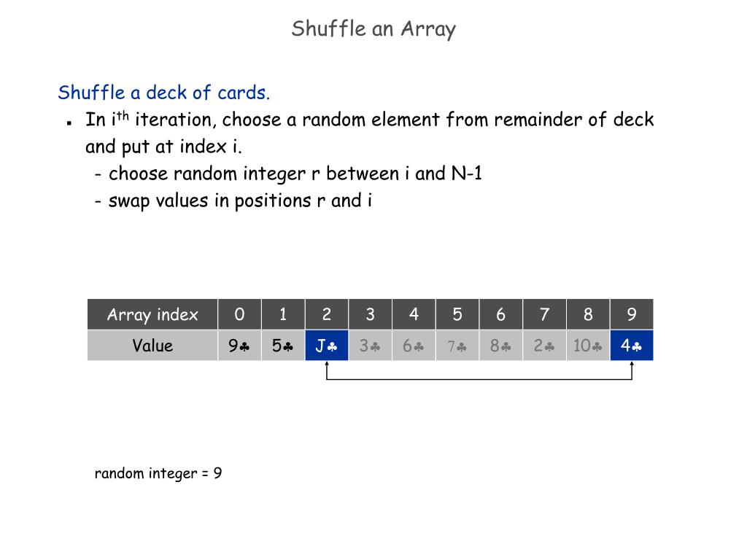Click the grayed 7 of clubs cell
Screen dimensions: 747x560
pyautogui.click(x=457, y=345)
